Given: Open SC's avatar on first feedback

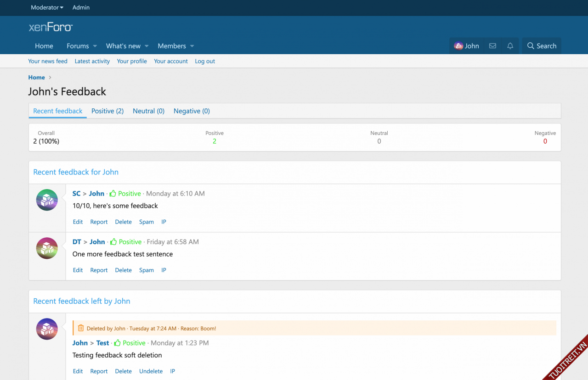Looking at the screenshot, I should (x=47, y=200).
